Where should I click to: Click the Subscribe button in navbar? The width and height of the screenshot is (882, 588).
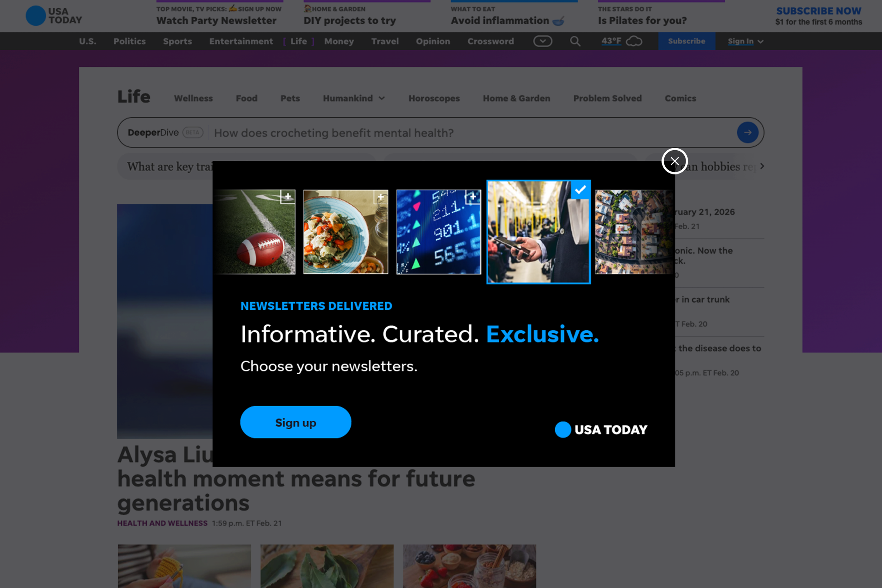(x=686, y=41)
